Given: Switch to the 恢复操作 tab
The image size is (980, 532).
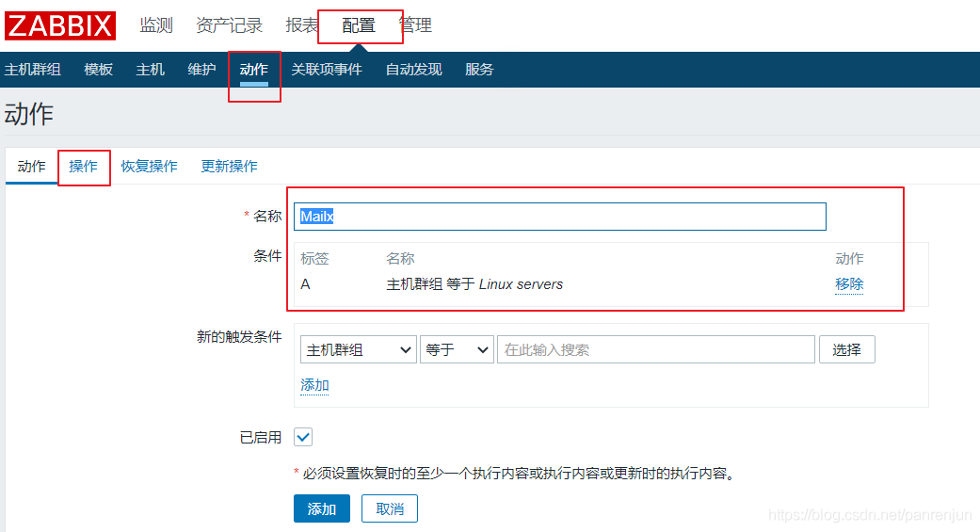Looking at the screenshot, I should 150,167.
